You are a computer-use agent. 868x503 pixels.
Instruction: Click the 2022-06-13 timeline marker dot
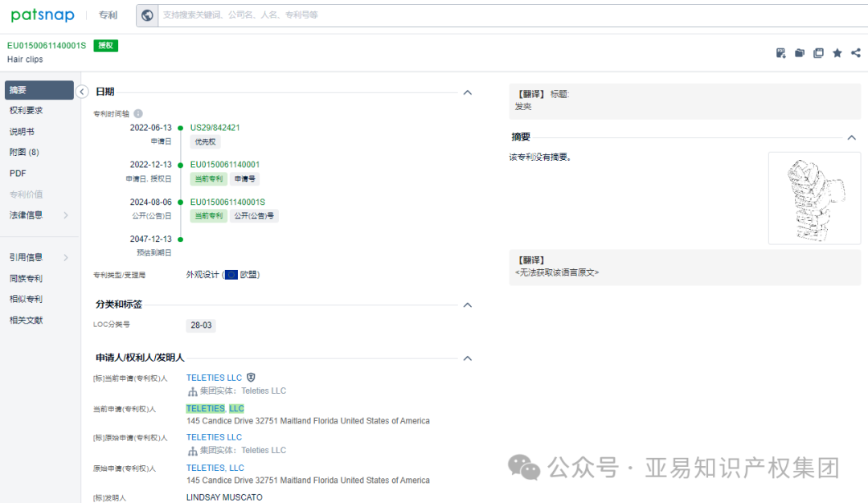tap(181, 129)
